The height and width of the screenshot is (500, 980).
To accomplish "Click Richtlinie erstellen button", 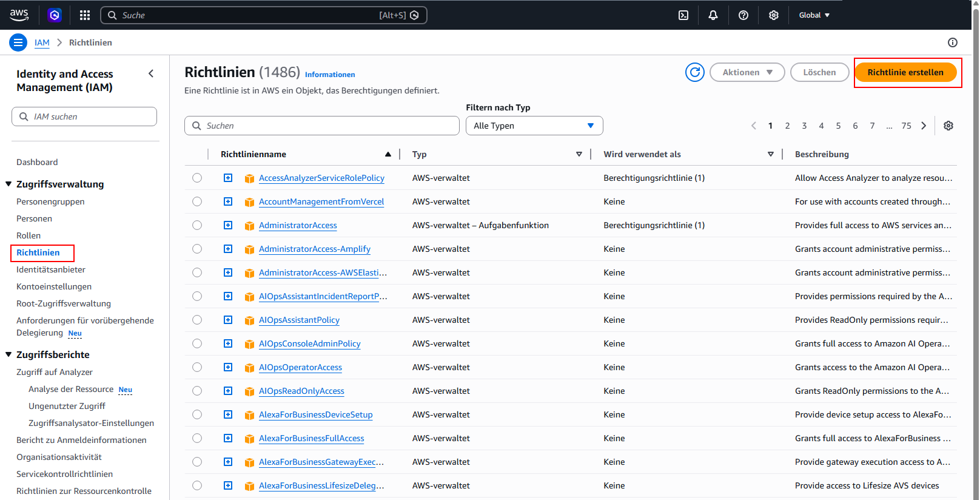I will click(x=905, y=72).
